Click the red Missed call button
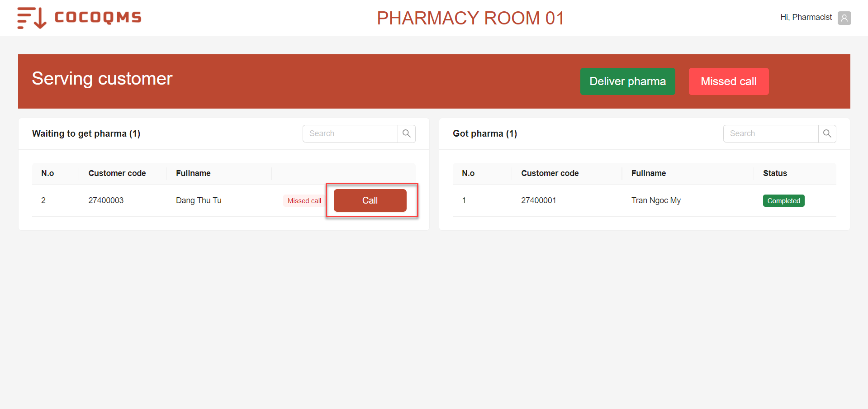The width and height of the screenshot is (868, 409). [x=729, y=81]
